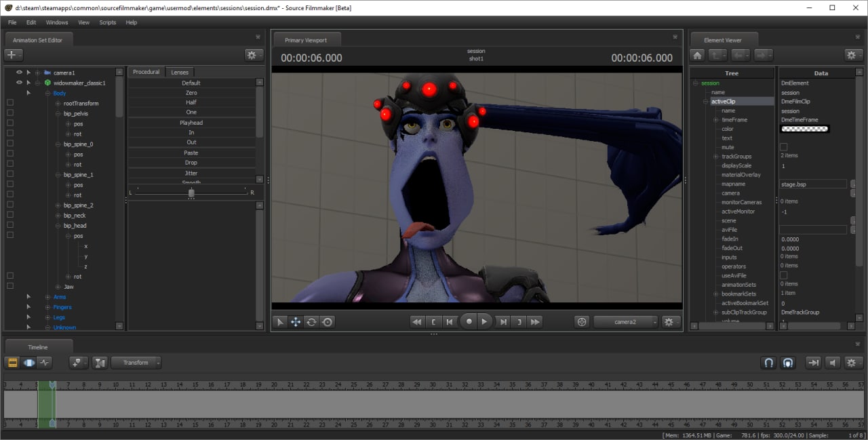
Task: Go to clip end bracket button
Action: click(x=519, y=322)
